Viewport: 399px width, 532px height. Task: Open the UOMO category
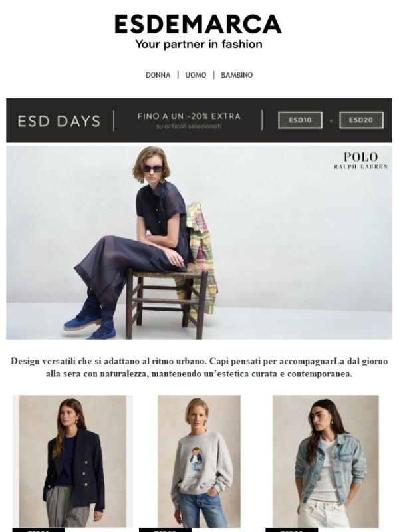(196, 75)
